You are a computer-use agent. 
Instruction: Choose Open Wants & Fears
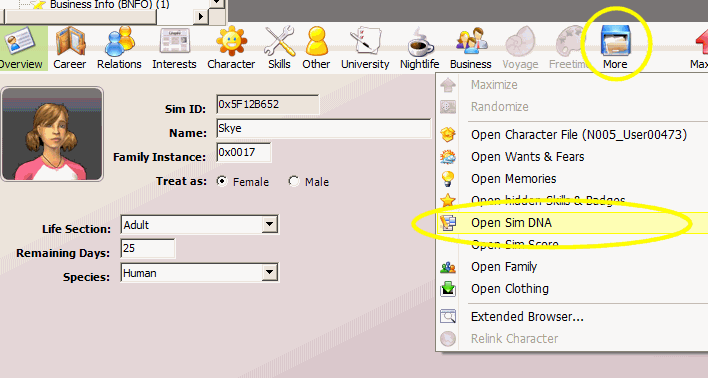[527, 157]
